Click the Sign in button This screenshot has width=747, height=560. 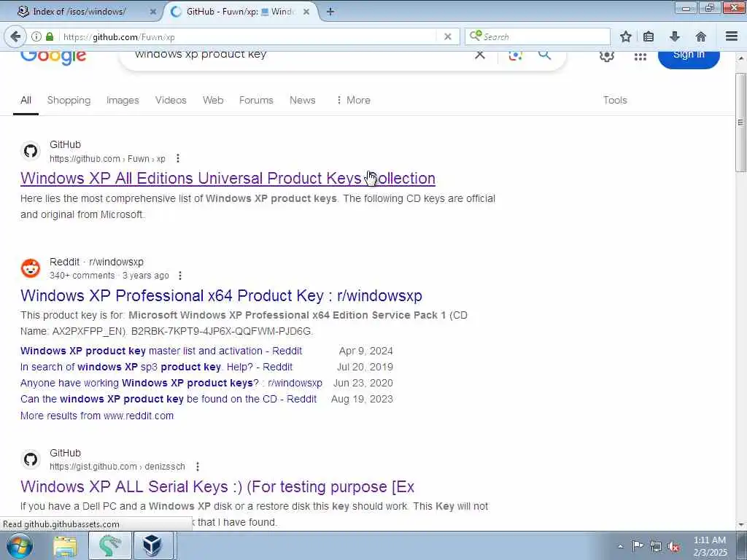[x=689, y=56]
